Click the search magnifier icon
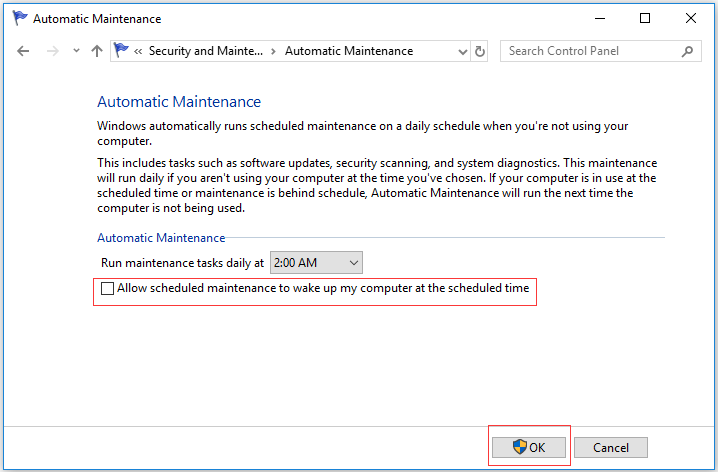This screenshot has height=472, width=718. pos(687,51)
